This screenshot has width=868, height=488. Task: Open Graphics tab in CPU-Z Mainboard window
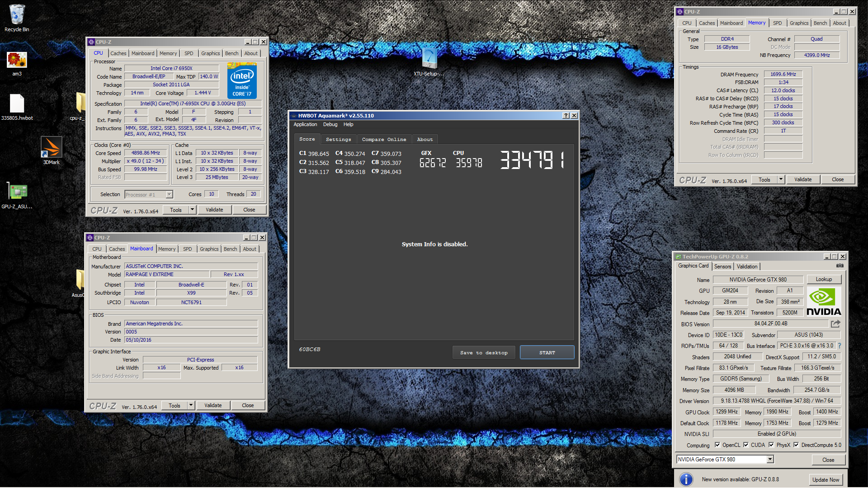pyautogui.click(x=209, y=249)
